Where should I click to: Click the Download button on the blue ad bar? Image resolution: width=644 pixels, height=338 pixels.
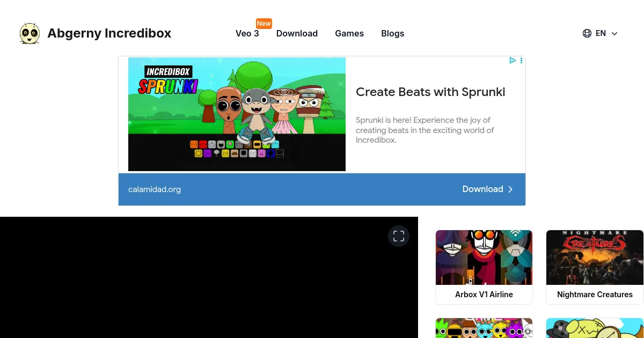[x=482, y=189]
